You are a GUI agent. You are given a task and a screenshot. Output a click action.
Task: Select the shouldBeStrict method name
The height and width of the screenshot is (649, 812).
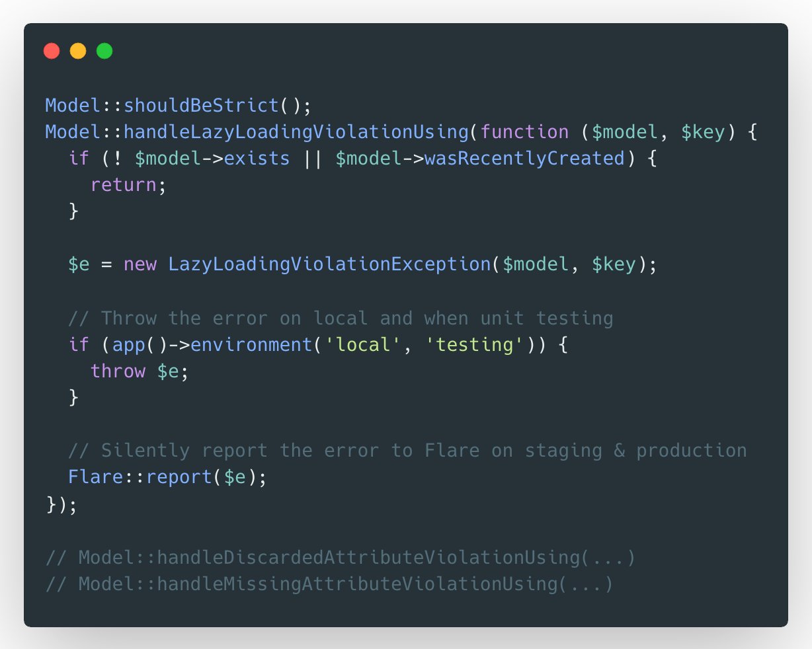point(198,105)
